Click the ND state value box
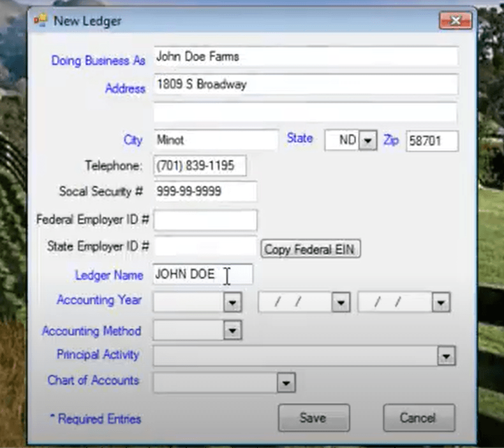Image resolution: width=504 pixels, height=448 pixels. pos(342,140)
